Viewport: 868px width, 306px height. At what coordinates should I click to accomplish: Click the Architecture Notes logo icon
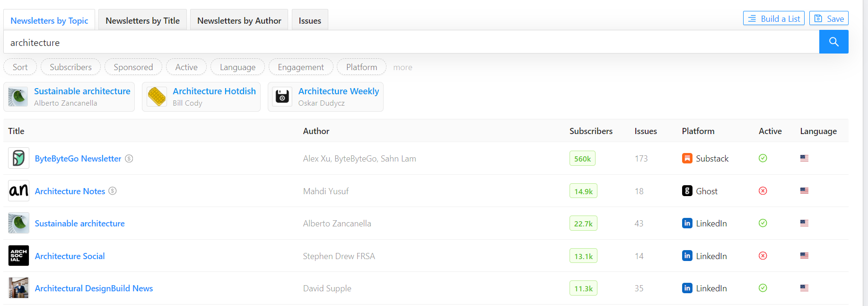18,191
